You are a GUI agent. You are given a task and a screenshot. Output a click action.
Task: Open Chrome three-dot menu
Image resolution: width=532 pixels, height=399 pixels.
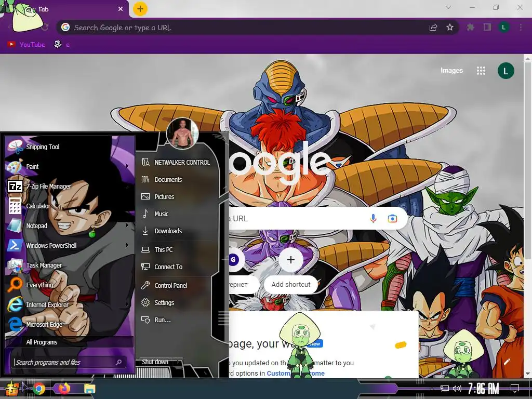521,28
